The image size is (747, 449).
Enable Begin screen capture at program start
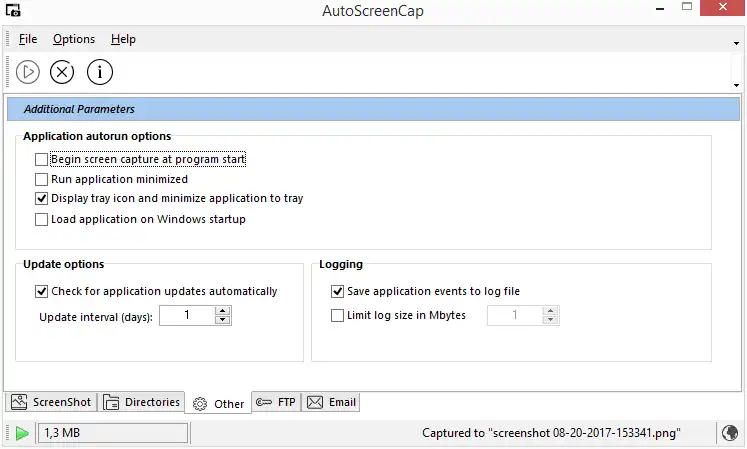(41, 159)
